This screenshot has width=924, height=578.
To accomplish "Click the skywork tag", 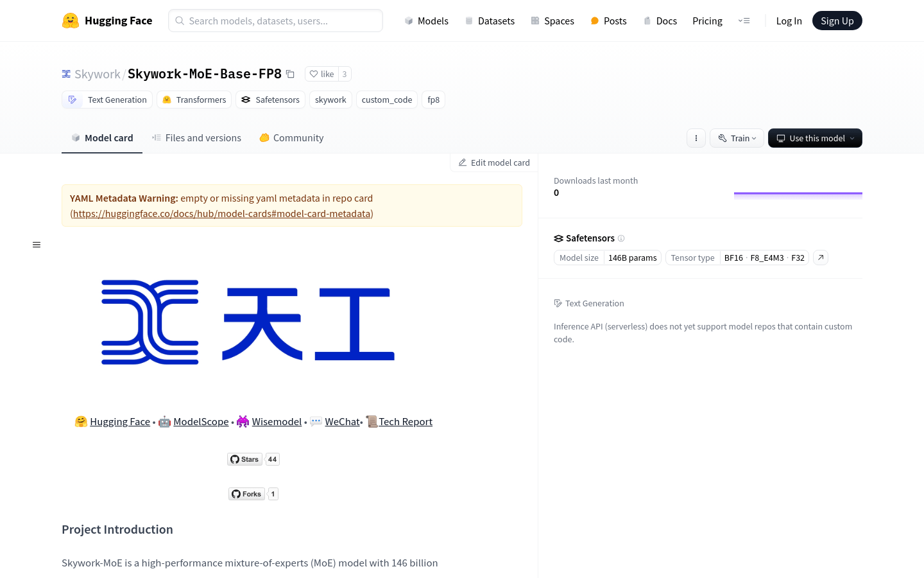I will [330, 100].
